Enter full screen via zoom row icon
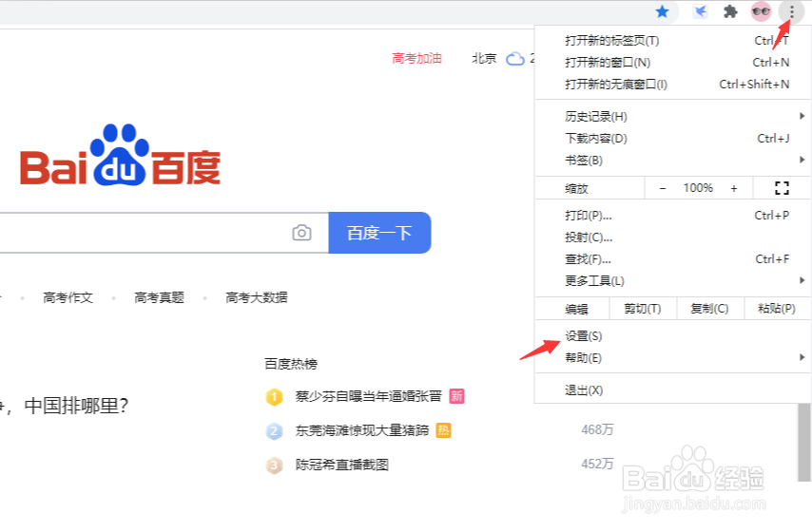 click(x=782, y=188)
